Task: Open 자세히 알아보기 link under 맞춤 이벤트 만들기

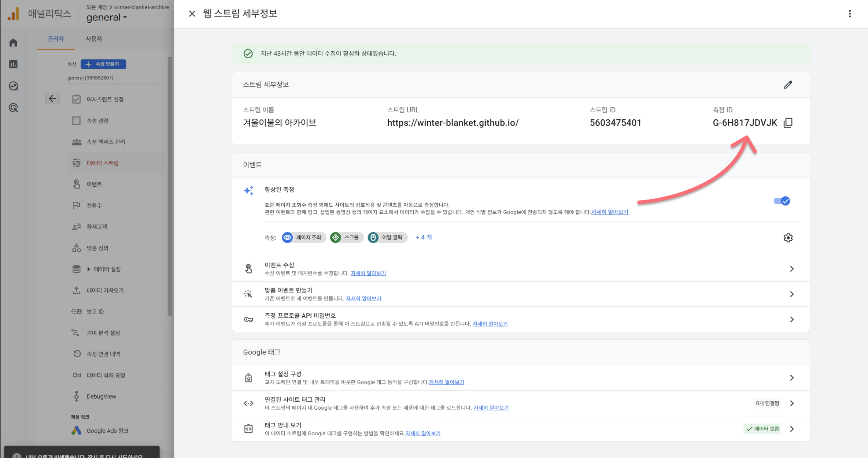Action: tap(363, 298)
